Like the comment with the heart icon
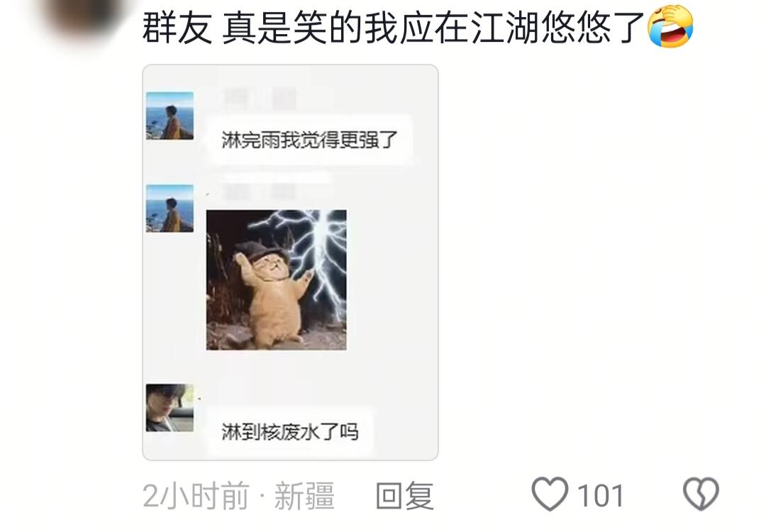This screenshot has width=766, height=532. point(550,494)
